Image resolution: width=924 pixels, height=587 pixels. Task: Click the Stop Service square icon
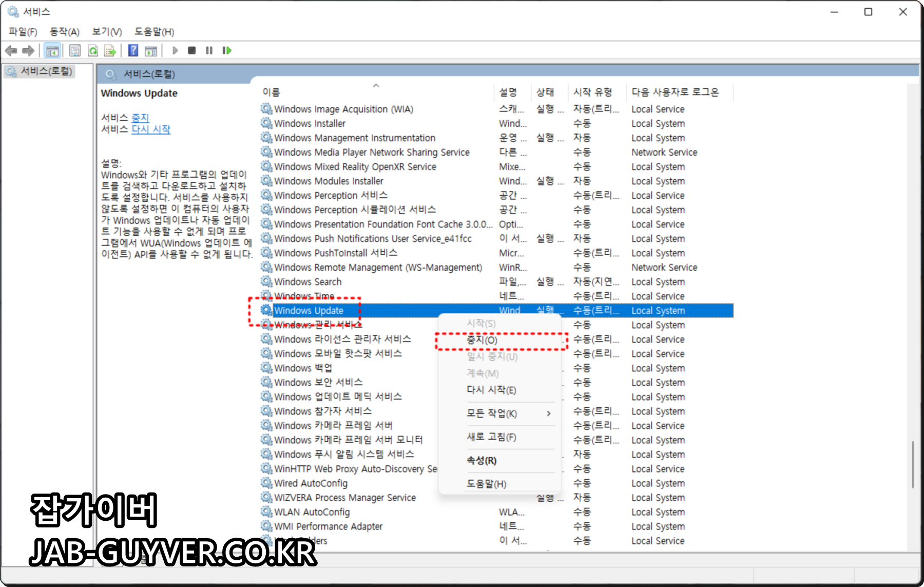(x=192, y=50)
